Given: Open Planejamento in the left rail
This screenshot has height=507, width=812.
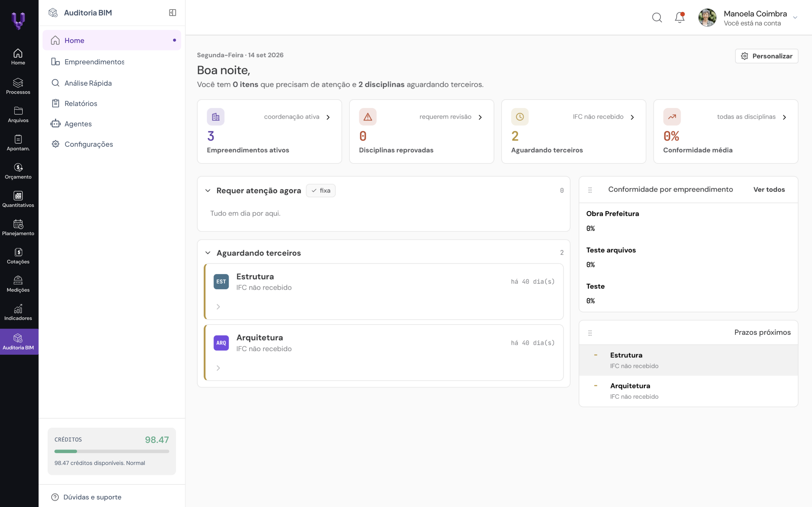Looking at the screenshot, I should [x=18, y=227].
